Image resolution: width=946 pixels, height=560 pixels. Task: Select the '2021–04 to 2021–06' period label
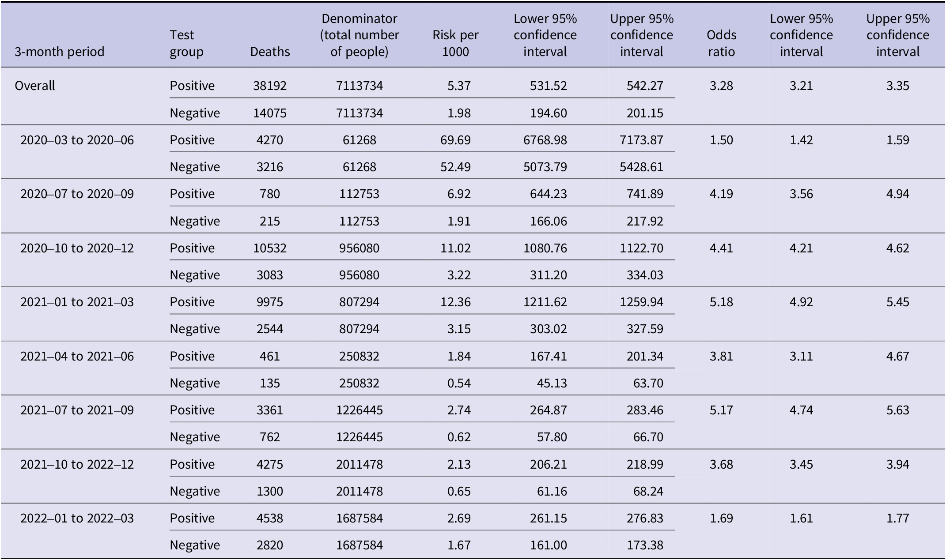pyautogui.click(x=77, y=356)
